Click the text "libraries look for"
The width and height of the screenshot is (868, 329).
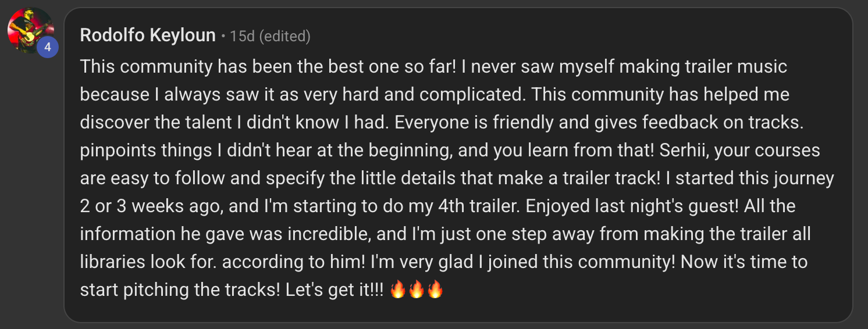click(148, 262)
